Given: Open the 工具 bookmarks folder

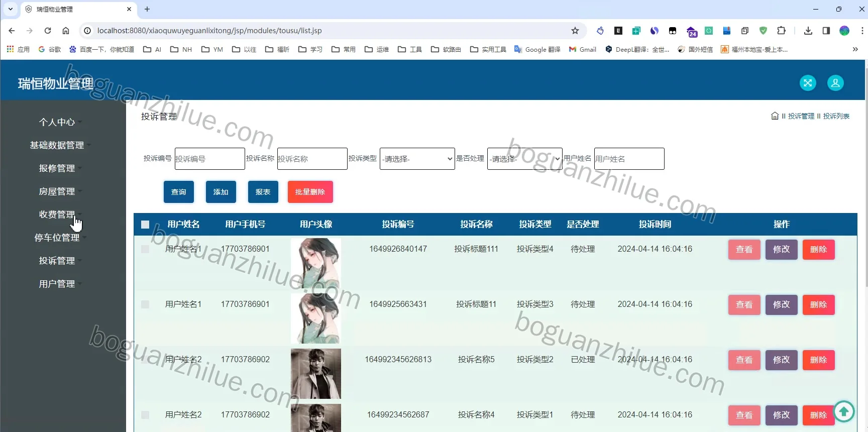Looking at the screenshot, I should click(x=410, y=49).
